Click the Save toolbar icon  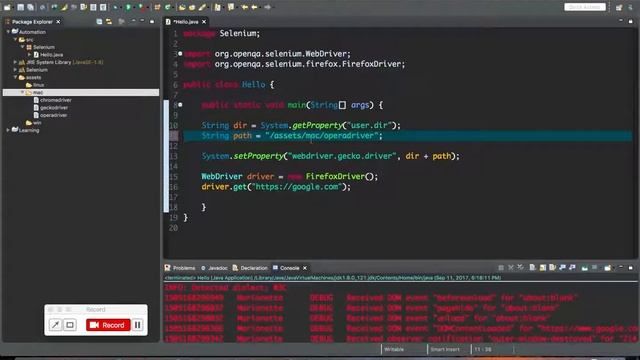pos(20,7)
